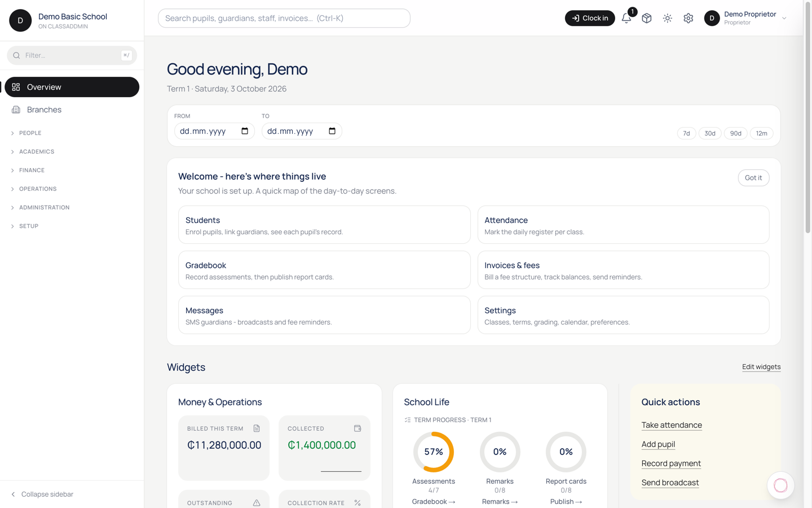Toggle light/dark theme sun icon
This screenshot has height=508, width=812.
click(x=668, y=18)
